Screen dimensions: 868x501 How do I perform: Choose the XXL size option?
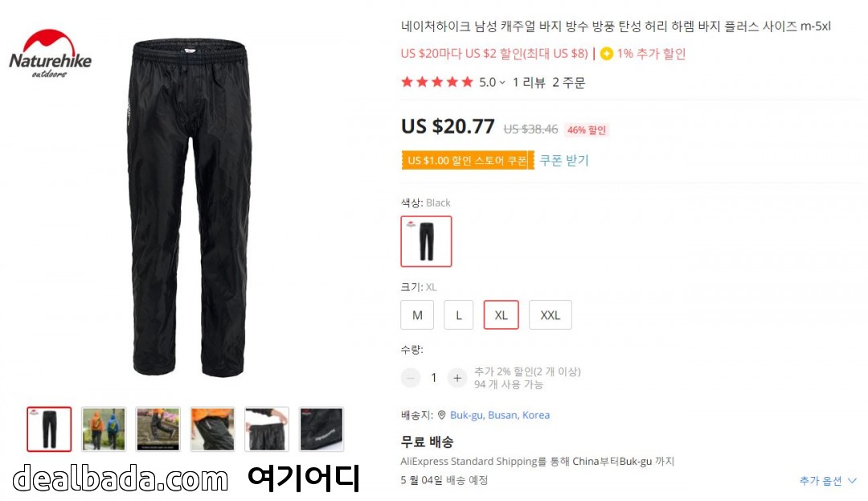click(551, 315)
